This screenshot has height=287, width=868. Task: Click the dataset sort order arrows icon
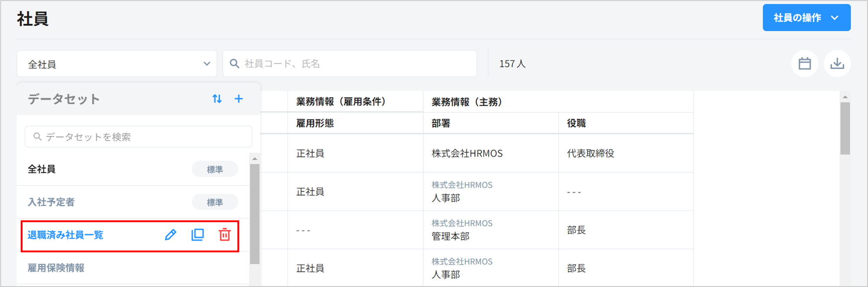tap(217, 99)
